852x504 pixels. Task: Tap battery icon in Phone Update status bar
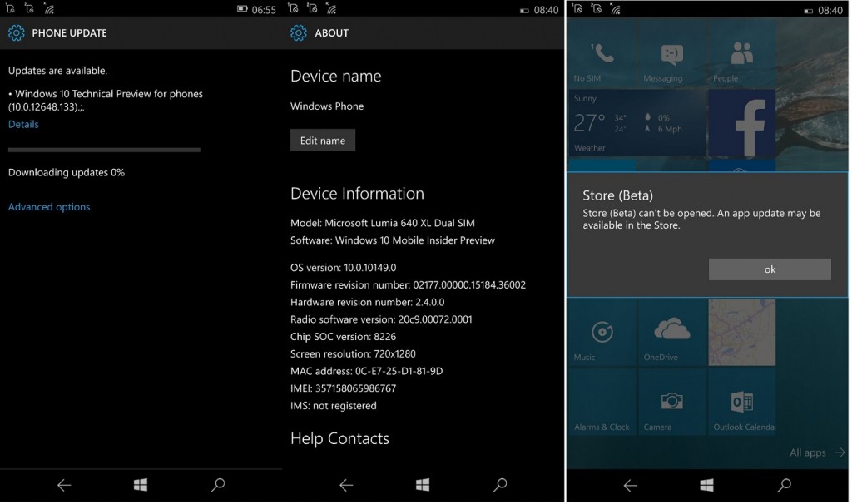(x=242, y=9)
